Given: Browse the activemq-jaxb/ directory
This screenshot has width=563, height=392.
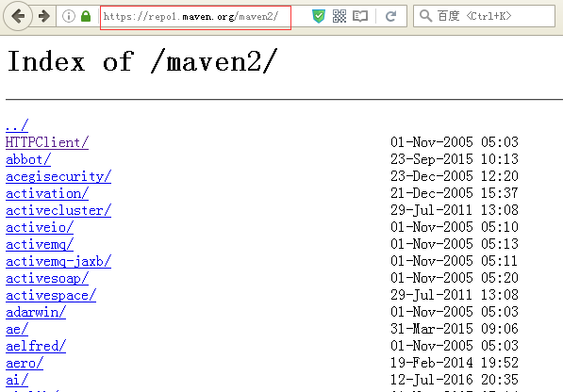Looking at the screenshot, I should (58, 261).
